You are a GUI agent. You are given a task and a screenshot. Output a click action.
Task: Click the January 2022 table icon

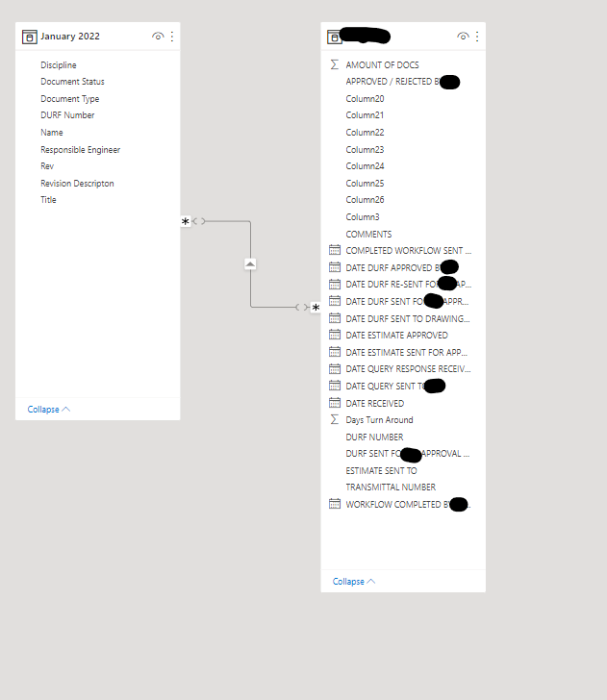pyautogui.click(x=30, y=37)
